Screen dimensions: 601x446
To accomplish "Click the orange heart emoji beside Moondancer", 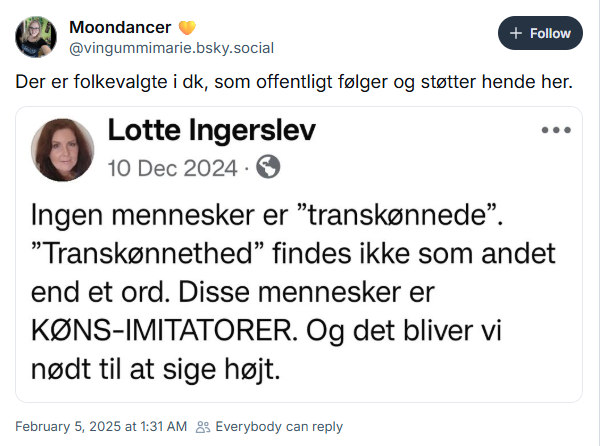I will [187, 28].
